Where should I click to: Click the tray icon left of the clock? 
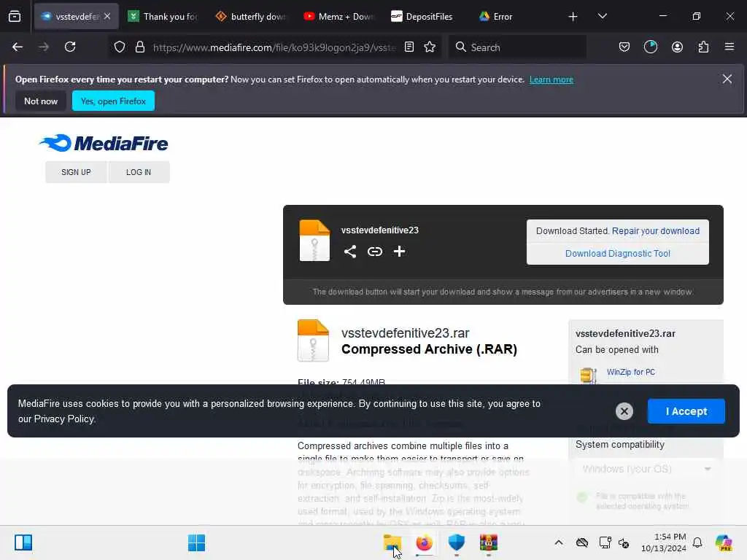pos(624,542)
